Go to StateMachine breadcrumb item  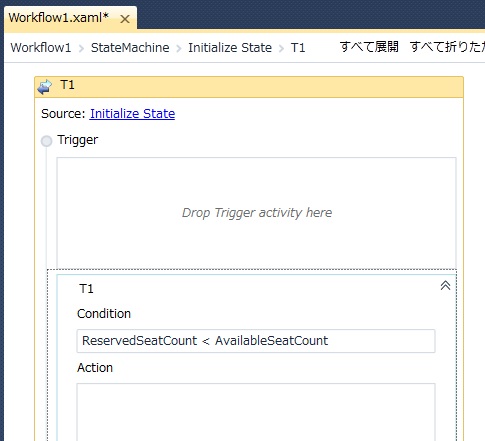[130, 48]
